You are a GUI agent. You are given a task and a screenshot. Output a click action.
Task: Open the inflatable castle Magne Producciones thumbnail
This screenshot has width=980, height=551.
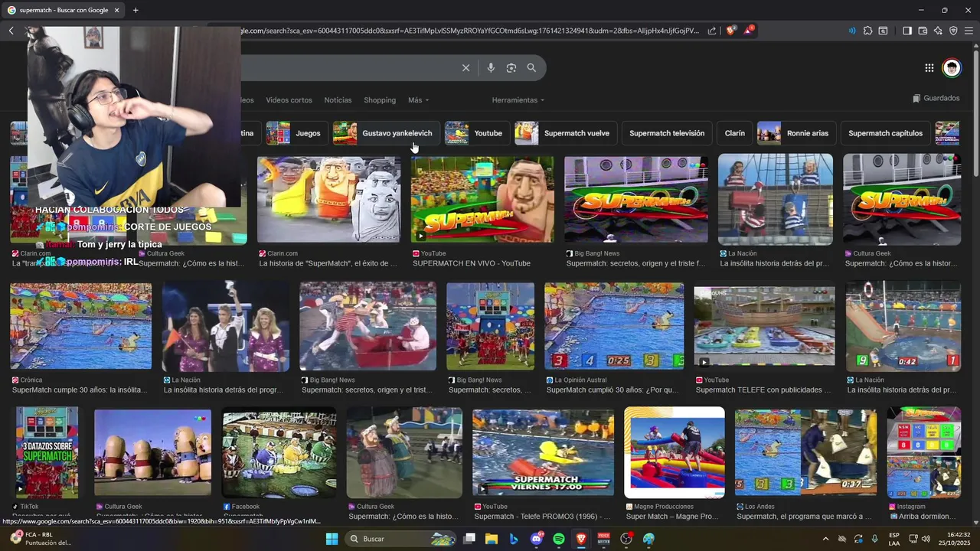pos(675,452)
